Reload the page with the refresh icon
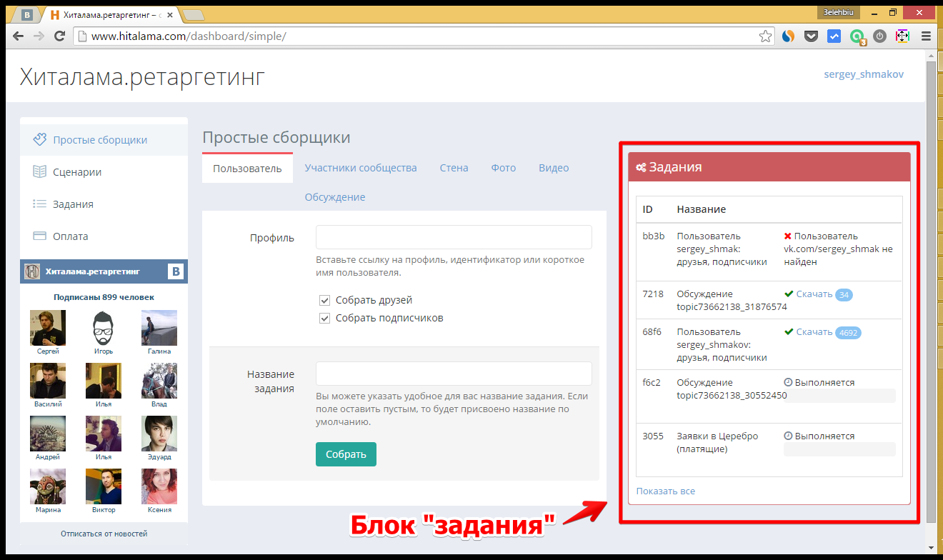The width and height of the screenshot is (943, 560). tap(60, 36)
